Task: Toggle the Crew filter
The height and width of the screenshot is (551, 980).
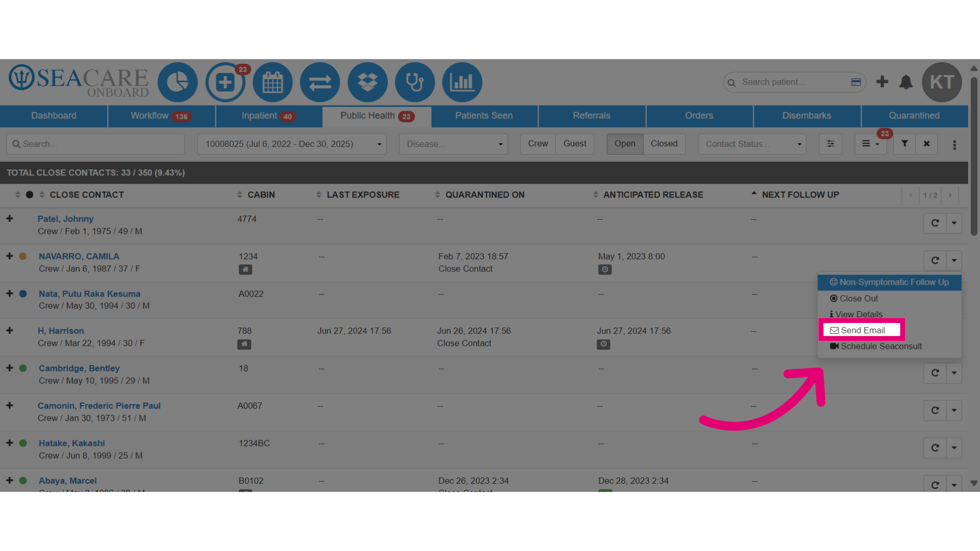Action: click(538, 144)
